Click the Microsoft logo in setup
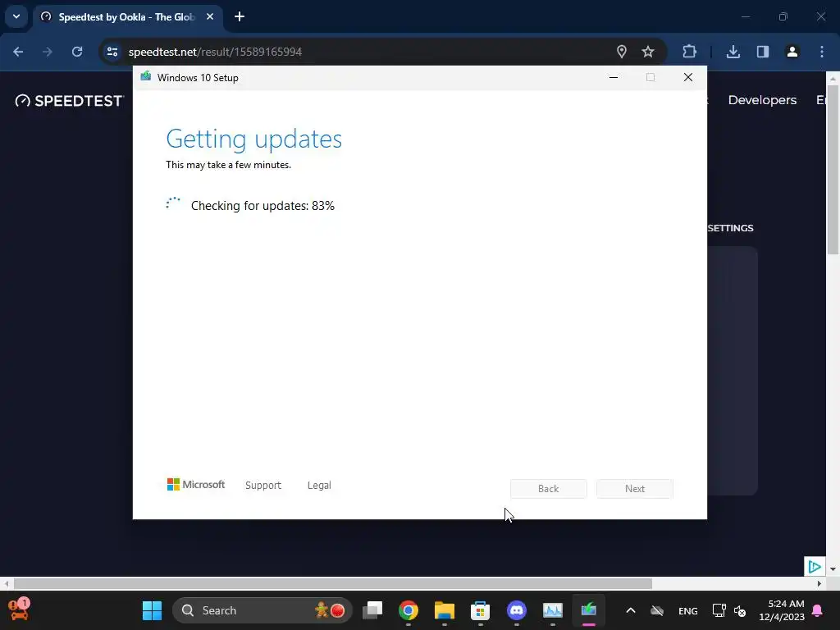This screenshot has width=840, height=630. tap(196, 485)
